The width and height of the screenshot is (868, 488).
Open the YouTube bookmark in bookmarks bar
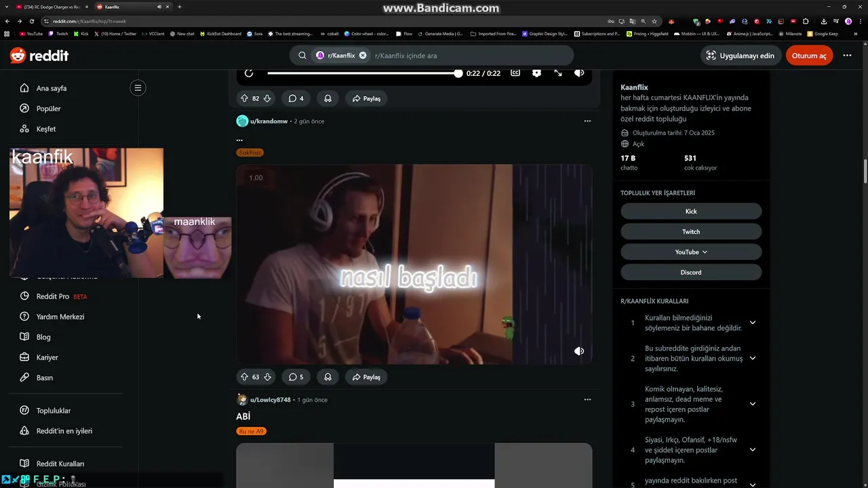31,33
